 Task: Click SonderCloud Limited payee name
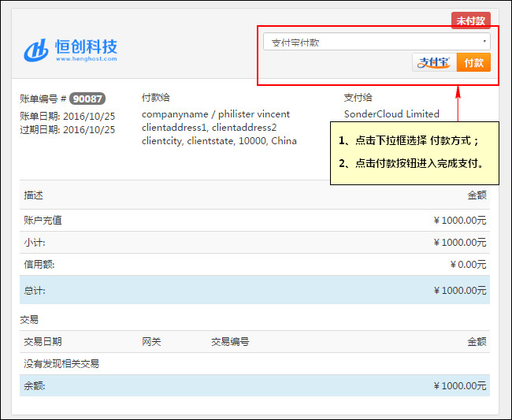point(391,114)
